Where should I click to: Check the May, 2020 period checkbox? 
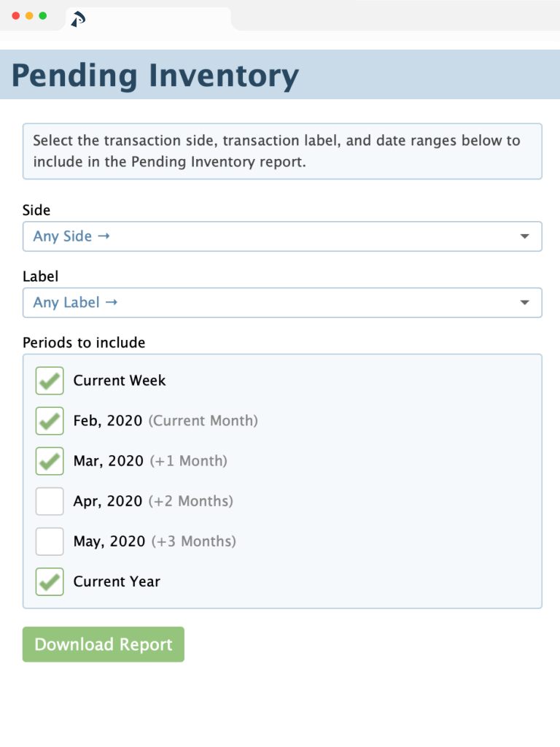(x=49, y=541)
